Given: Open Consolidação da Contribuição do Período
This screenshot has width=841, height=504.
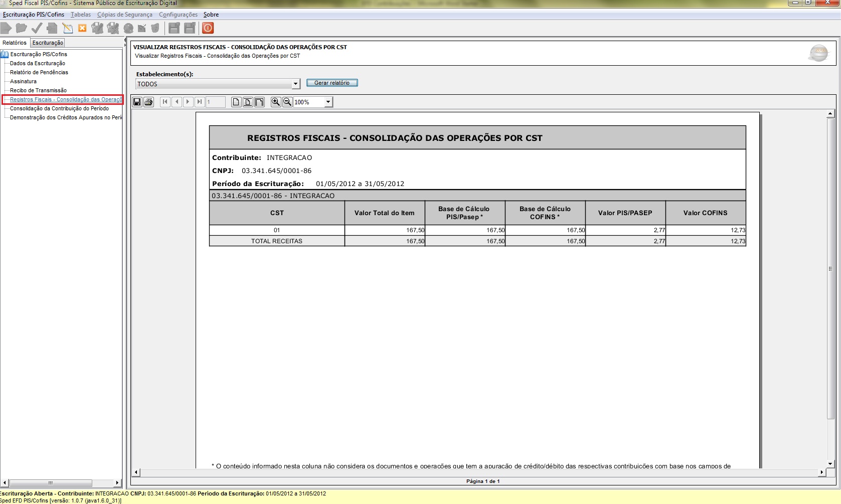Looking at the screenshot, I should pos(59,109).
